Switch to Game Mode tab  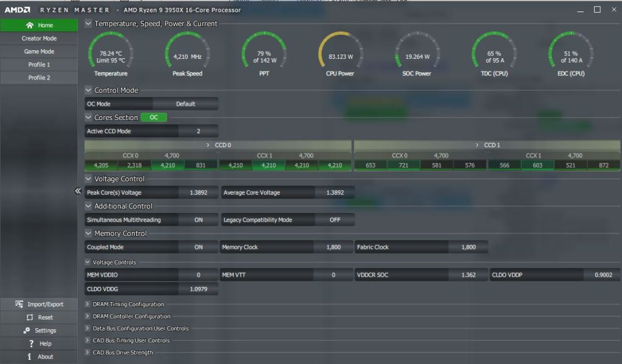(39, 52)
